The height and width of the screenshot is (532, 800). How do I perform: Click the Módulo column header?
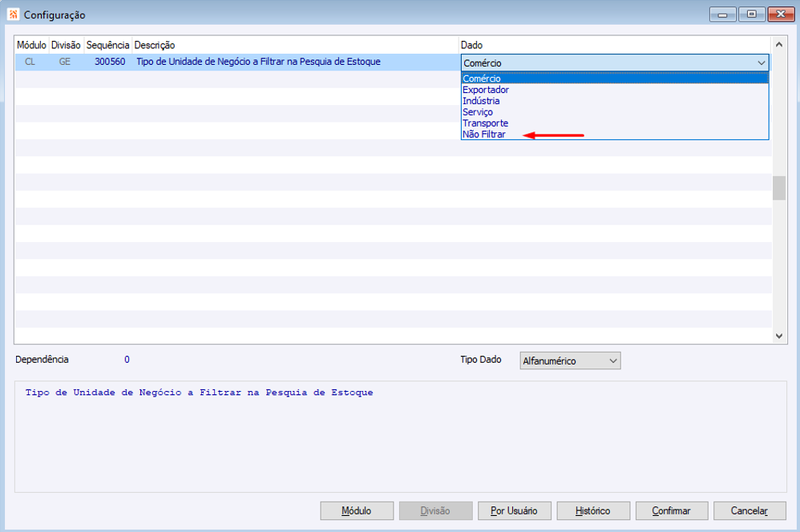[x=32, y=45]
